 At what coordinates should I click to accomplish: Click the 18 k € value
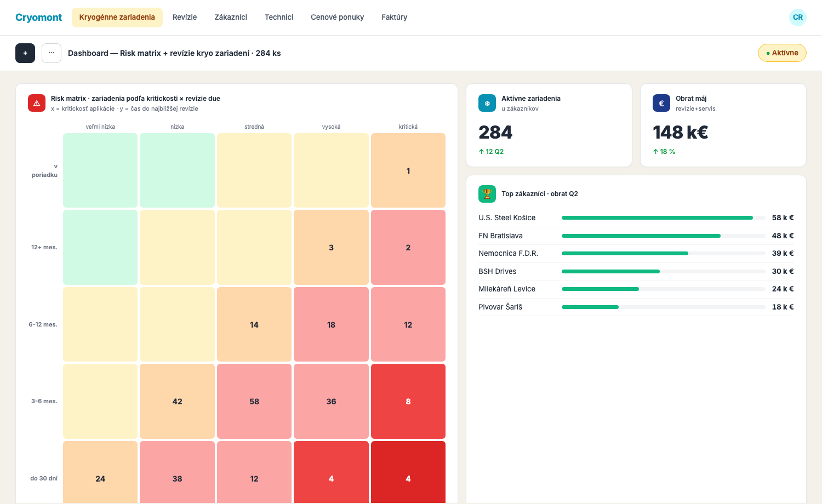(x=783, y=307)
